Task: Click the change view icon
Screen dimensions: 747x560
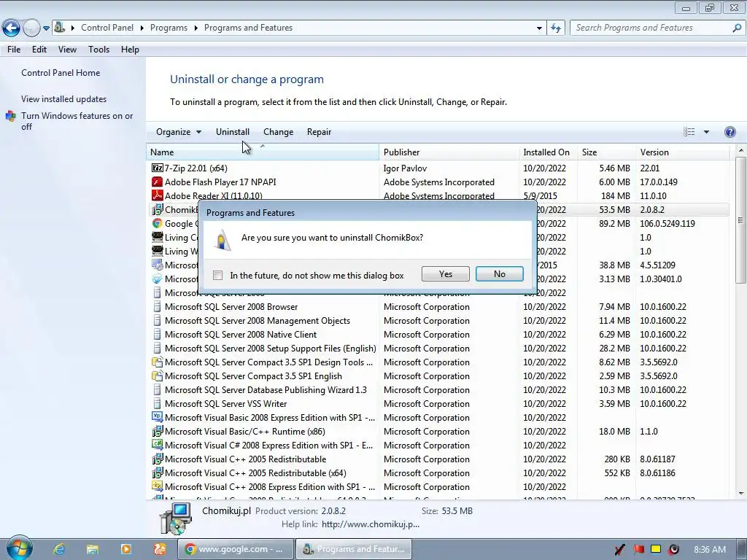Action: click(689, 132)
